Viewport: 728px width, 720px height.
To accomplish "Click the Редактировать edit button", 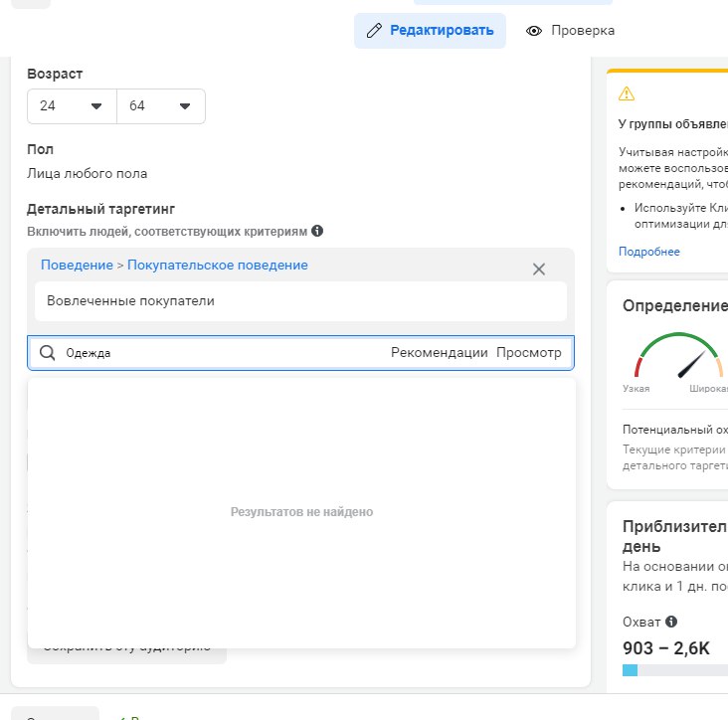I will point(430,31).
